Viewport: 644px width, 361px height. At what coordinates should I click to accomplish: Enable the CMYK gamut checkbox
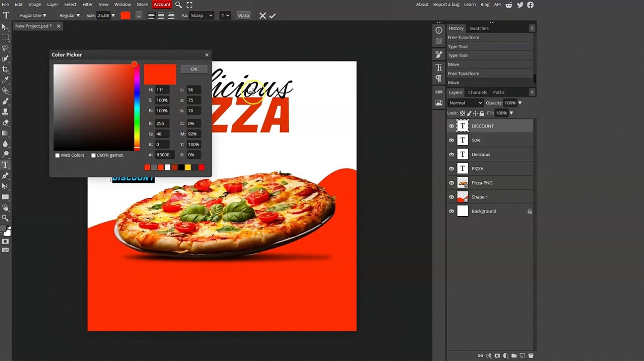click(93, 155)
